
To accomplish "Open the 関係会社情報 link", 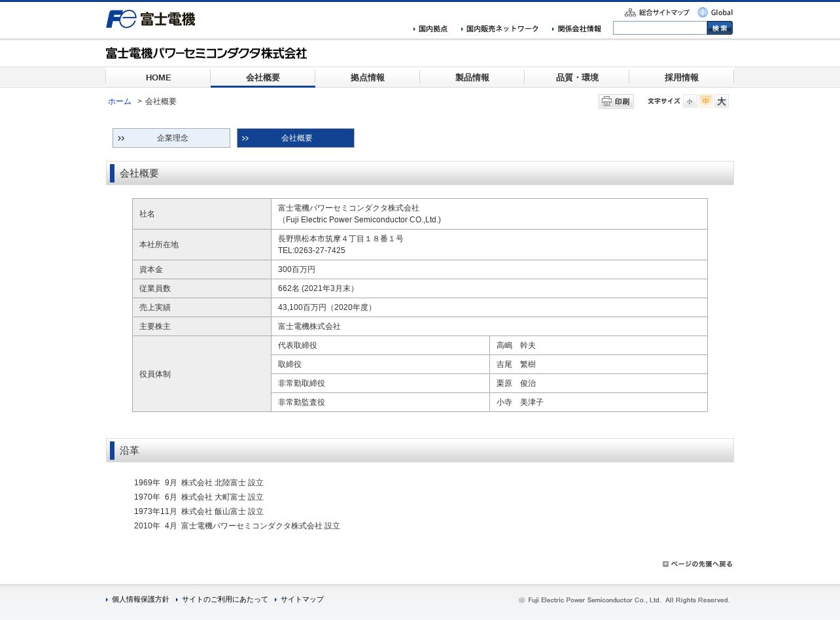I will pos(576,29).
